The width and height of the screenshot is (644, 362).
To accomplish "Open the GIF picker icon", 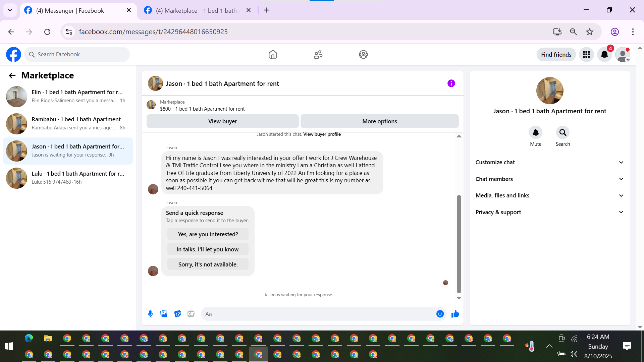I will tap(191, 314).
